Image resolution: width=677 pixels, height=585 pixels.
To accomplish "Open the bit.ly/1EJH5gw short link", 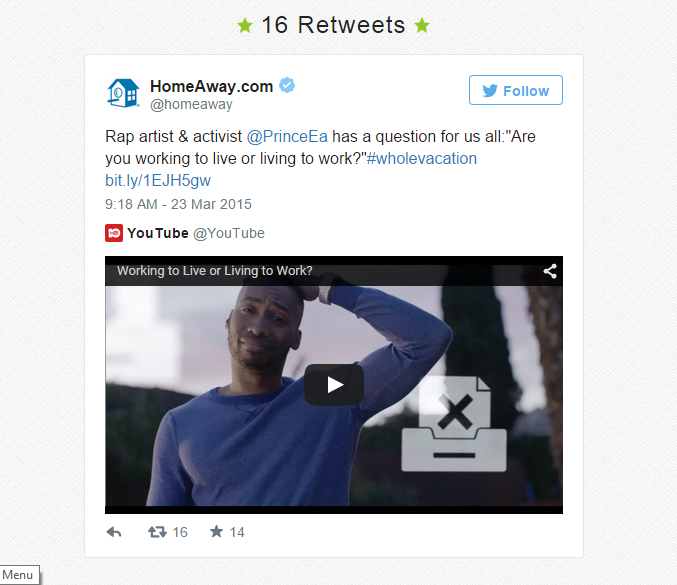I will [x=158, y=180].
